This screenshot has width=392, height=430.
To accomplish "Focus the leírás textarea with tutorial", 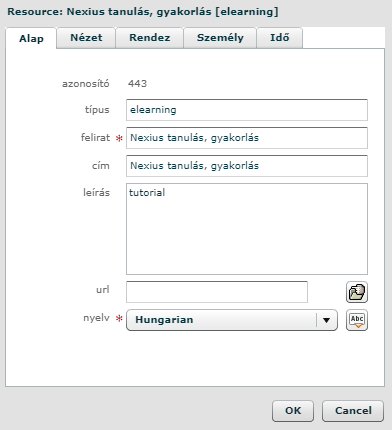I will 247,229.
